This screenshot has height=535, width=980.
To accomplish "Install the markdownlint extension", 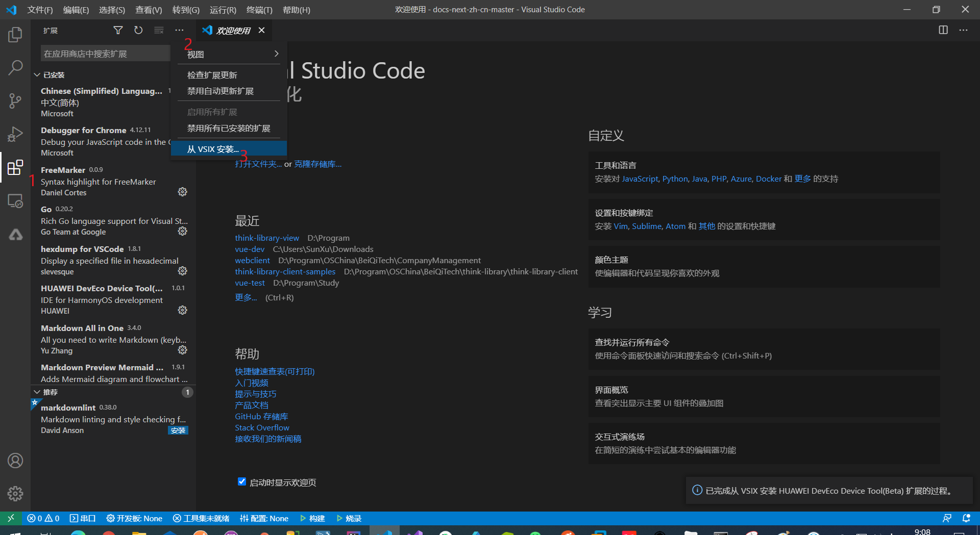I will coord(178,430).
